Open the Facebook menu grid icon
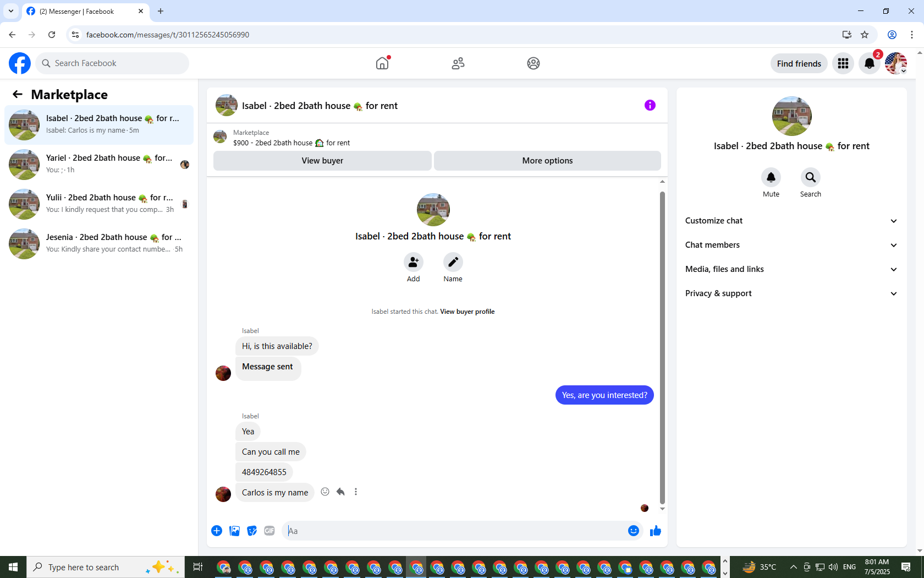The image size is (924, 578). click(843, 63)
